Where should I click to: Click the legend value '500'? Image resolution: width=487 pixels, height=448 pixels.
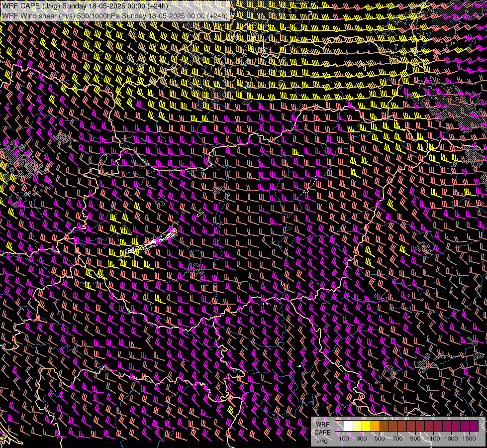coord(380,439)
